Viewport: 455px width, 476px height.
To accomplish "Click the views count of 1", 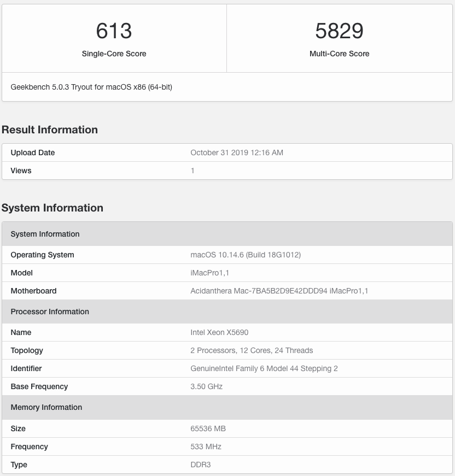I will (192, 171).
